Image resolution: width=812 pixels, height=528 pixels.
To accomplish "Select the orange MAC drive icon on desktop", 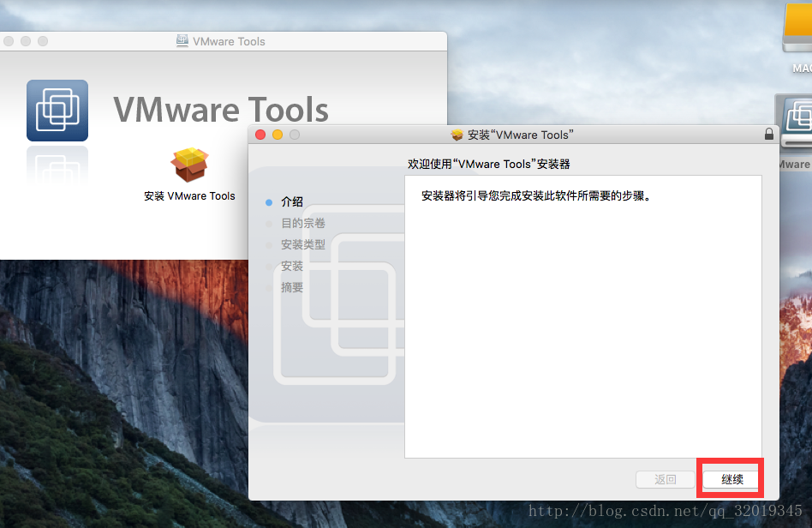I will [798, 28].
